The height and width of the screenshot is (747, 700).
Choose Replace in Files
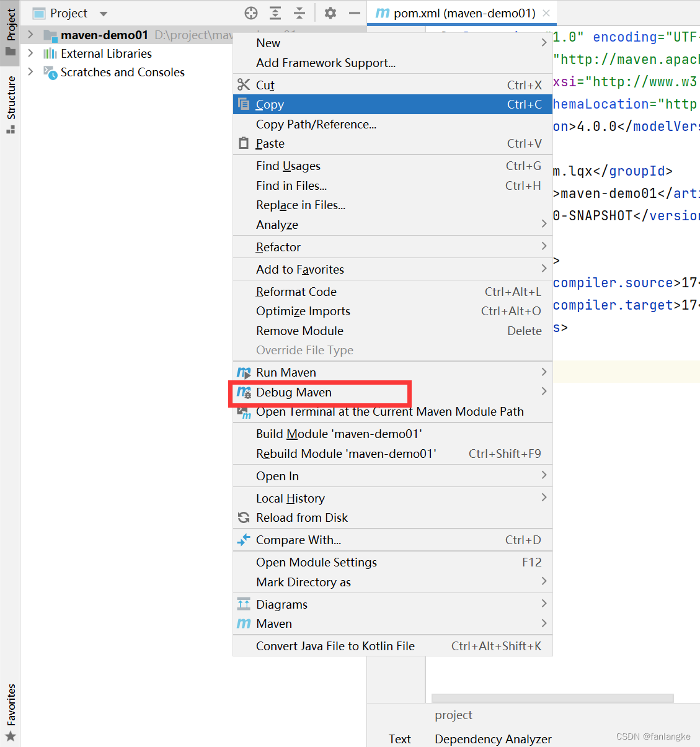[x=392, y=205]
